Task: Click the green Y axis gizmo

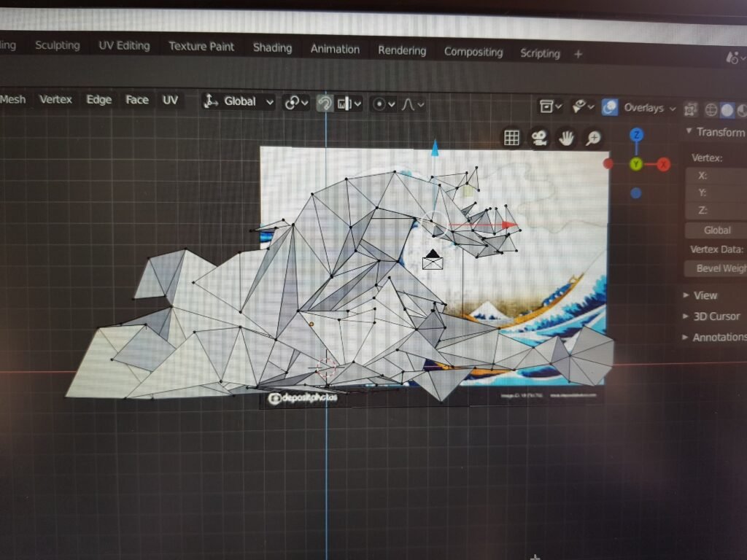Action: point(636,164)
